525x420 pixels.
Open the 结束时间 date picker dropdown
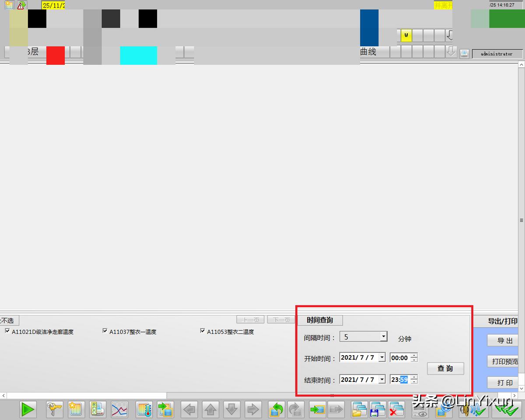click(381, 379)
